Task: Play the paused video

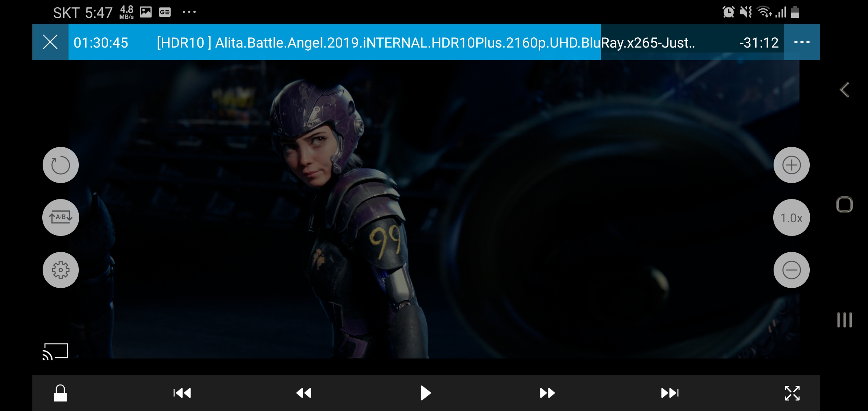Action: [x=426, y=393]
